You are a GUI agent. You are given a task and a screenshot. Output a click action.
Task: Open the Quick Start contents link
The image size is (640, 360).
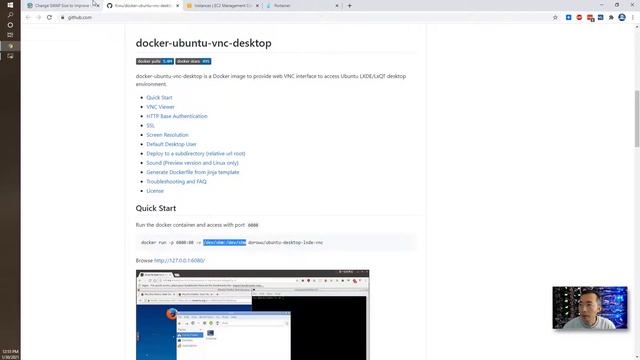click(159, 98)
